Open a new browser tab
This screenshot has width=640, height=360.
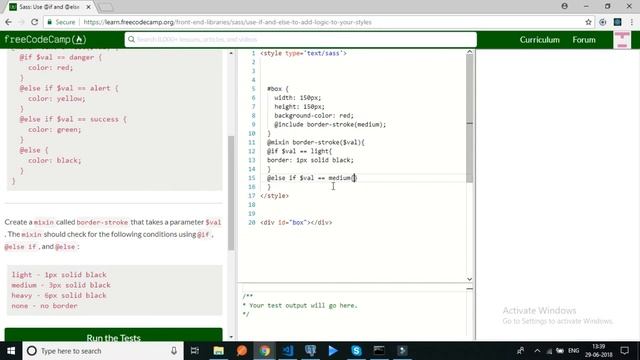pos(106,7)
